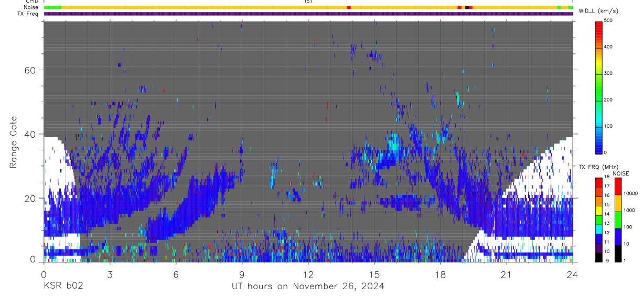Click the 15 label on the TX FRQ legend
The width and height of the screenshot is (644, 297).
click(606, 205)
